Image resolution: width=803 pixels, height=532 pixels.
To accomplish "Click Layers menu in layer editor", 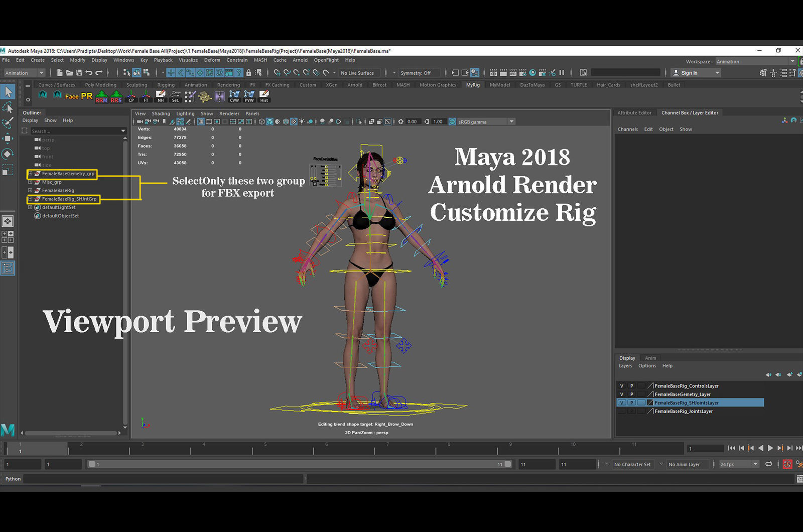I will pyautogui.click(x=625, y=366).
